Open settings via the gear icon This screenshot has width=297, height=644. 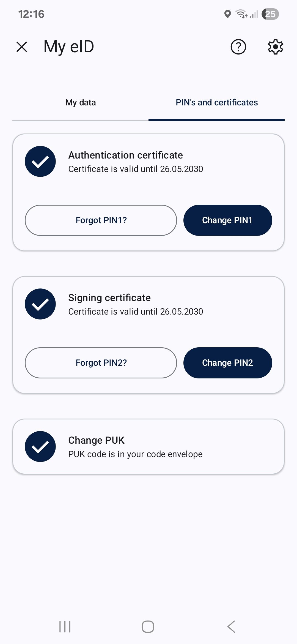click(275, 47)
